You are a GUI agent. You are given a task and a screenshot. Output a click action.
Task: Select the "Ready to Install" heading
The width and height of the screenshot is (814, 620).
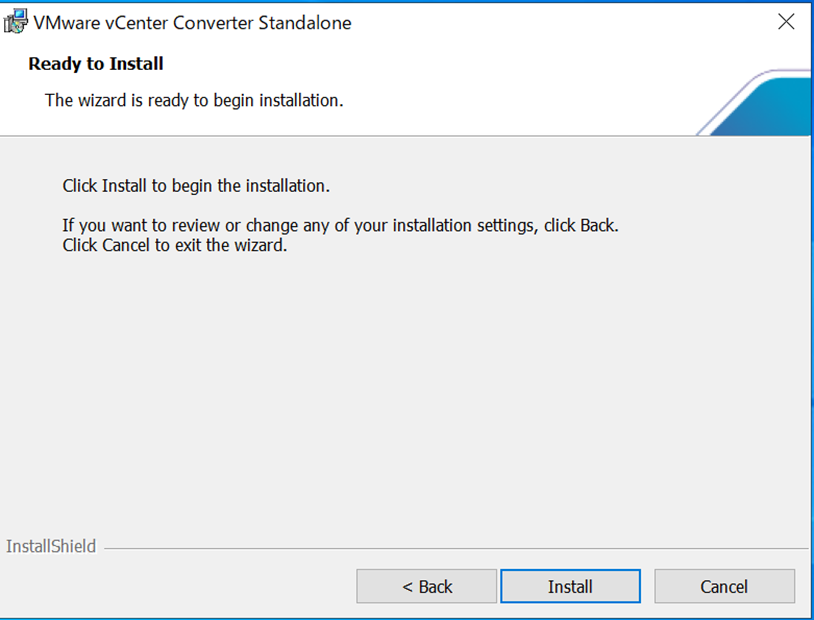coord(96,64)
